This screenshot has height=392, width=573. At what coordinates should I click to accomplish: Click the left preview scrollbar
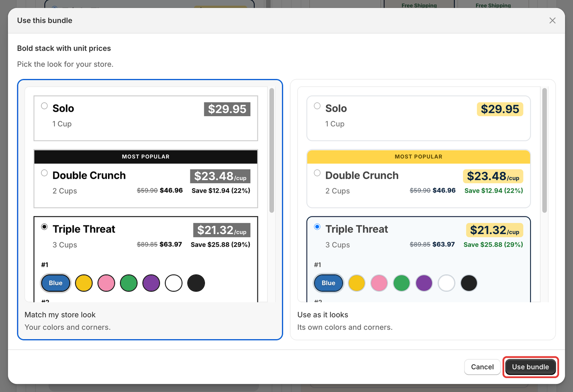[272, 151]
